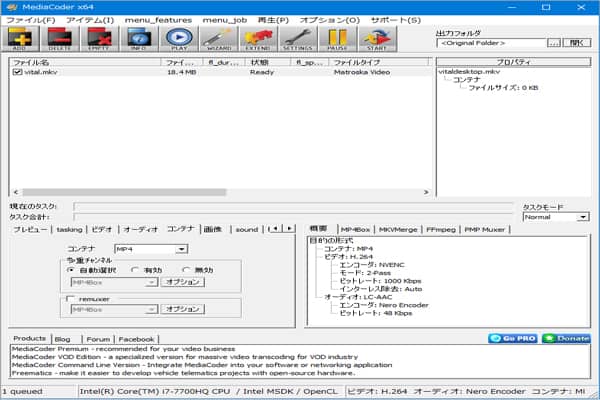Click the file list horizontal scrollbar
The width and height of the screenshot is (600, 400).
[124, 192]
